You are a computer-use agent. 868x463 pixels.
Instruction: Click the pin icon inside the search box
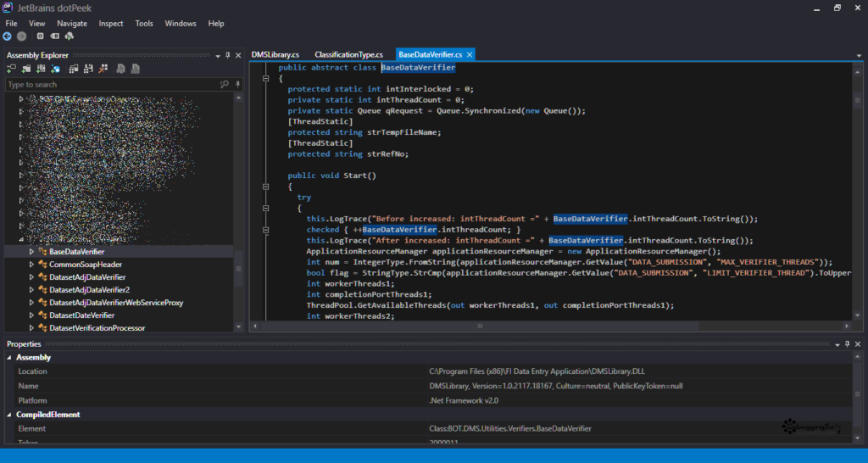coord(238,85)
